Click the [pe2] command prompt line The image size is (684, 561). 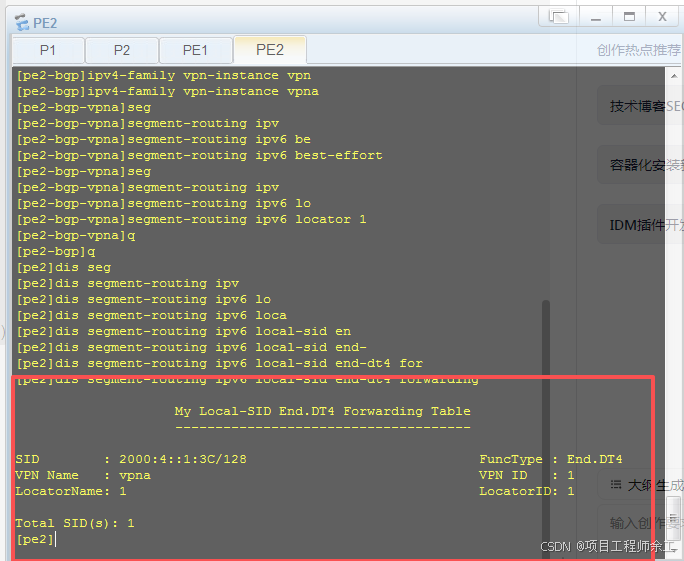(35, 540)
